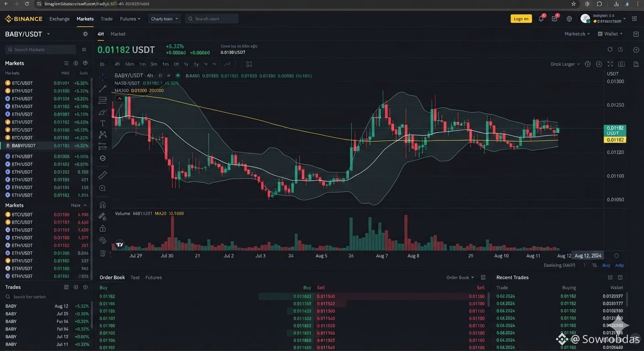The width and height of the screenshot is (644, 351).
Task: Go to Markets in top navigation
Action: click(x=85, y=19)
